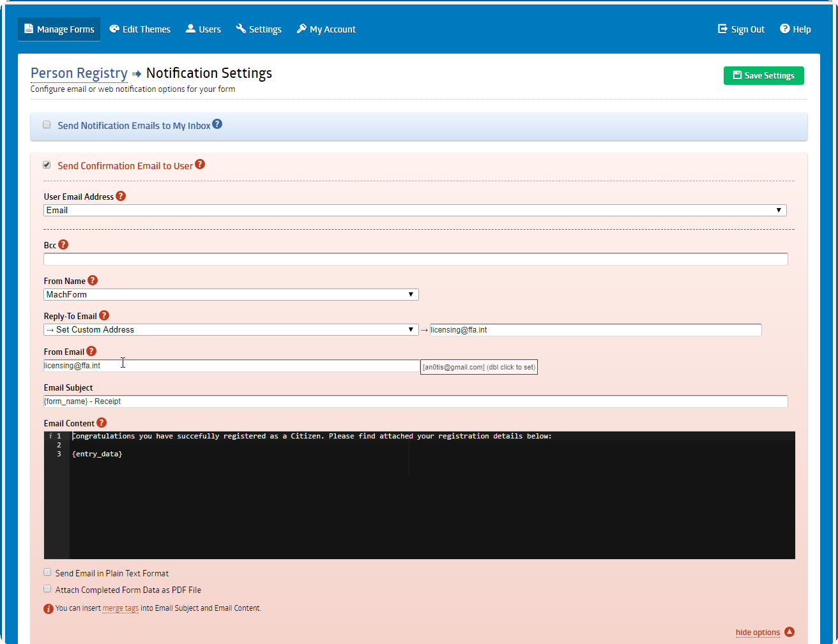The height and width of the screenshot is (644, 838).
Task: Enable Send Email in Plain Text Format
Action: click(x=47, y=573)
